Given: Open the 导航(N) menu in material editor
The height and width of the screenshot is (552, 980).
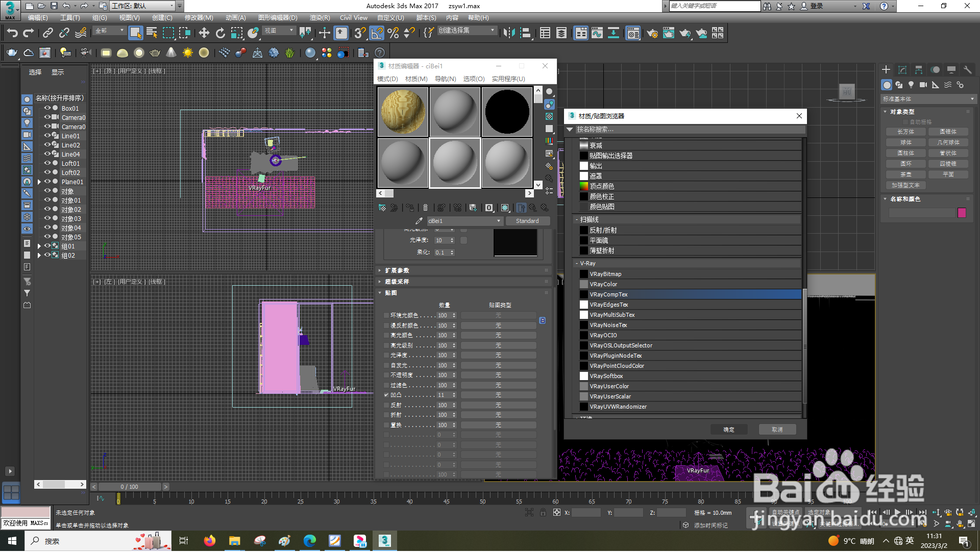Looking at the screenshot, I should [446, 79].
